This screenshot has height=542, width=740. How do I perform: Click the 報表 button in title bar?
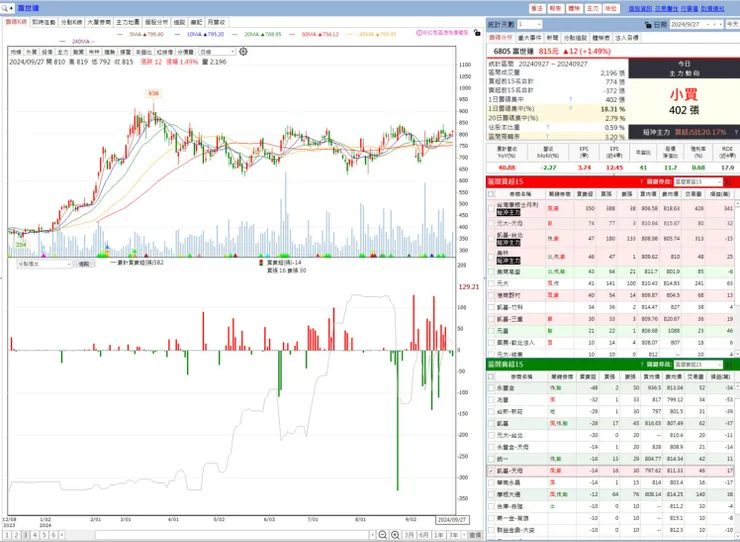point(555,8)
